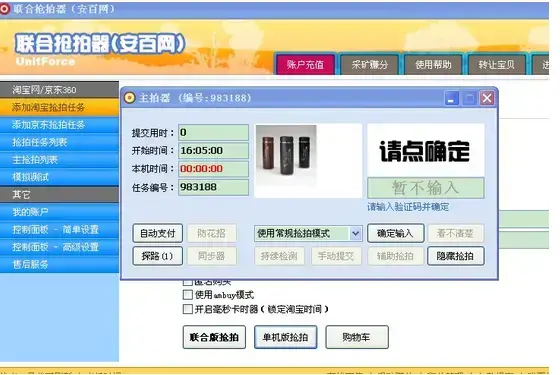Click the 暂不输入 captcha field
Viewport: 560px width, 375px height.
426,188
